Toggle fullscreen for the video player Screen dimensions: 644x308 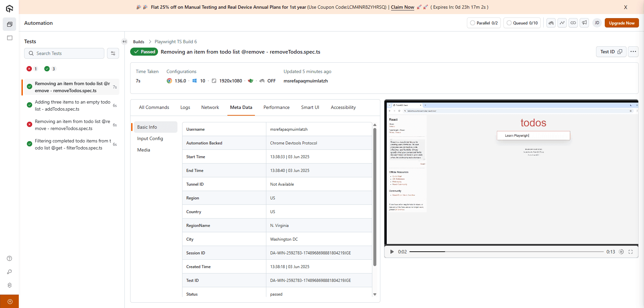[631, 252]
